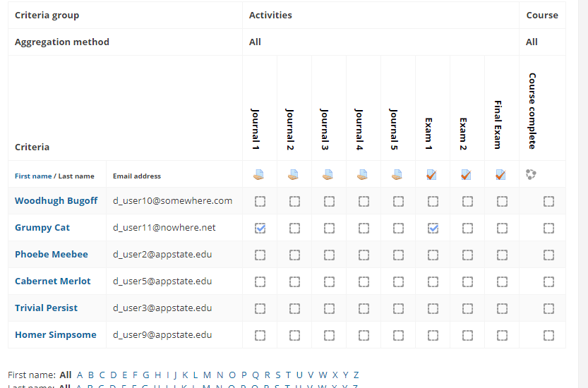
Task: Open Cabernet Merlot's profile link
Action: (x=53, y=281)
